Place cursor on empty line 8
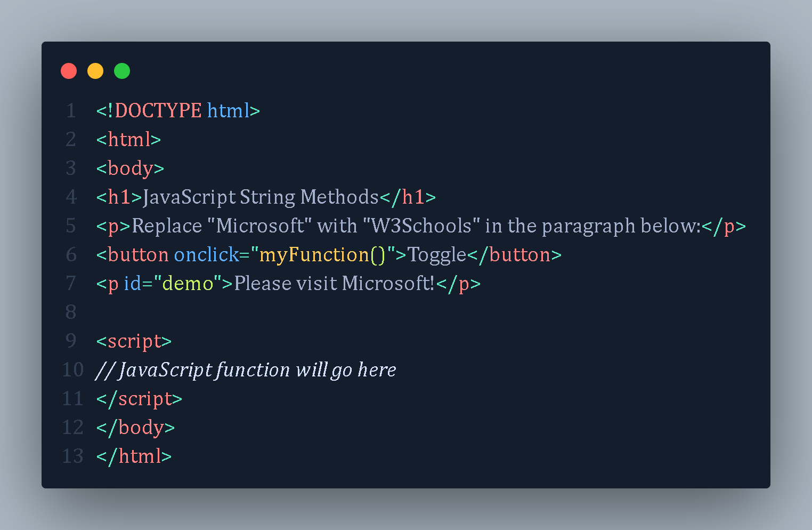Viewport: 812px width, 530px height. tap(421, 312)
